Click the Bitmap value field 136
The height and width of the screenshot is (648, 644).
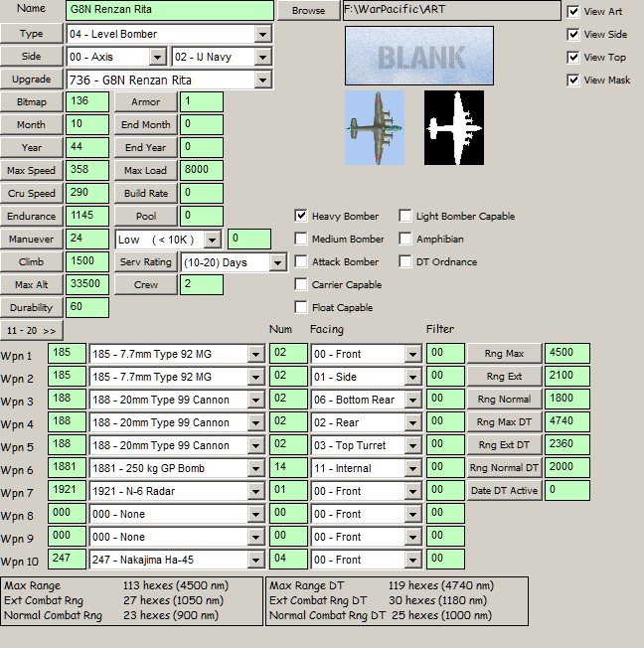point(87,102)
